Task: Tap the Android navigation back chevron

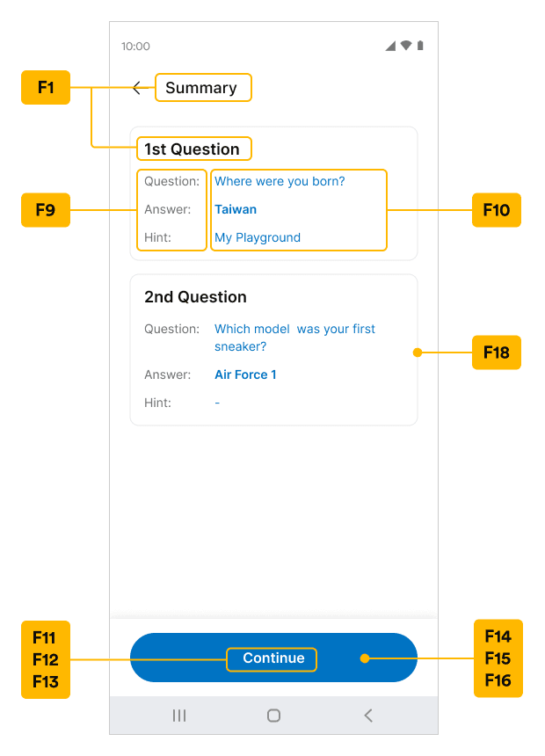Action: 368,716
